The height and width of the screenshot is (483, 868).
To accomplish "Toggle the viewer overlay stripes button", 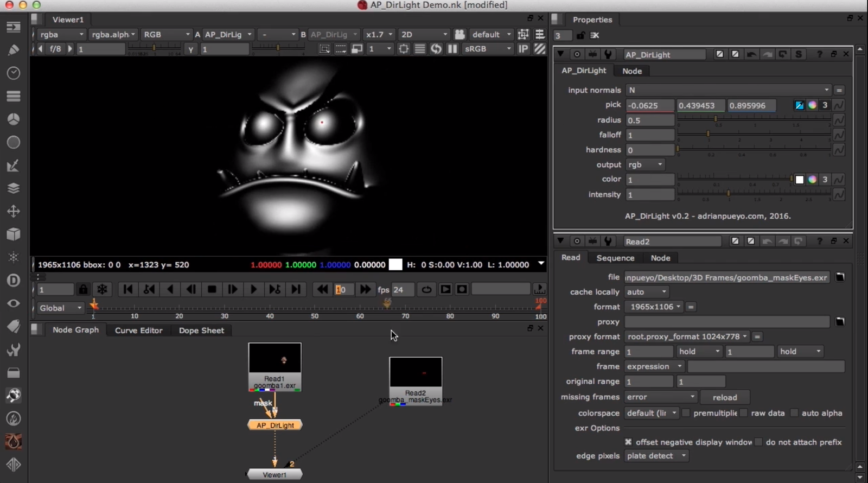I will pyautogui.click(x=539, y=49).
